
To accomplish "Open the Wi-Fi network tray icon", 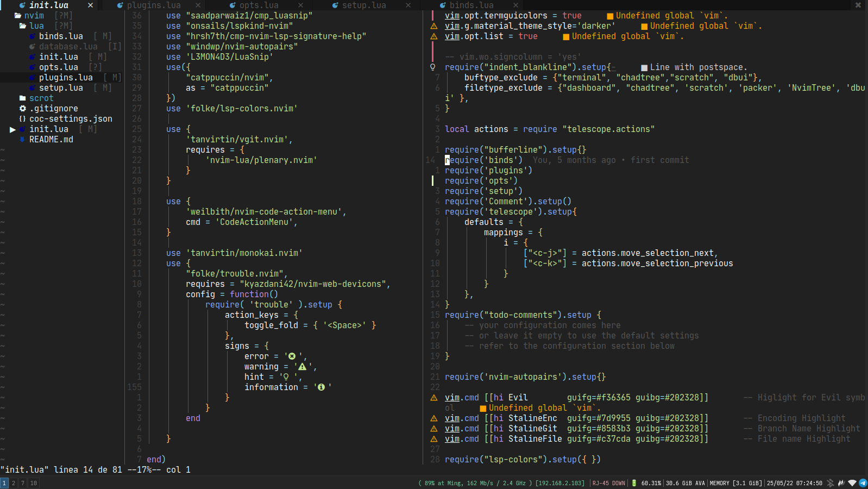I will pyautogui.click(x=852, y=482).
